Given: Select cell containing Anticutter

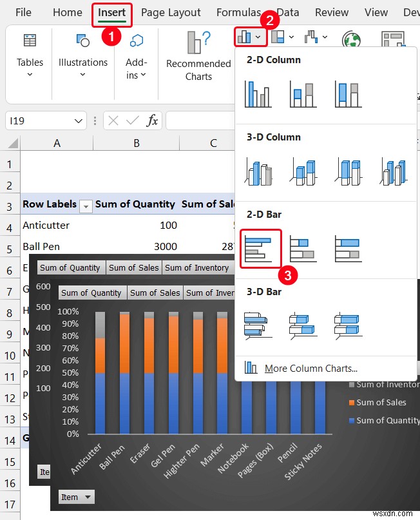Looking at the screenshot, I should coord(57,225).
